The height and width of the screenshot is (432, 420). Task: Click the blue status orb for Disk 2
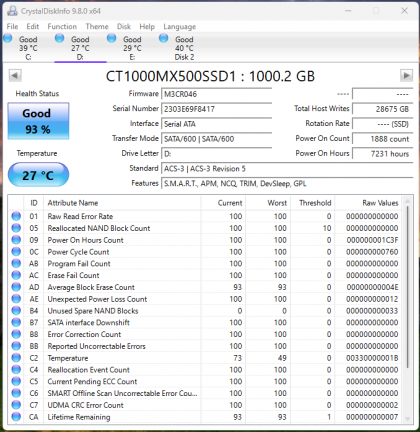click(x=164, y=38)
